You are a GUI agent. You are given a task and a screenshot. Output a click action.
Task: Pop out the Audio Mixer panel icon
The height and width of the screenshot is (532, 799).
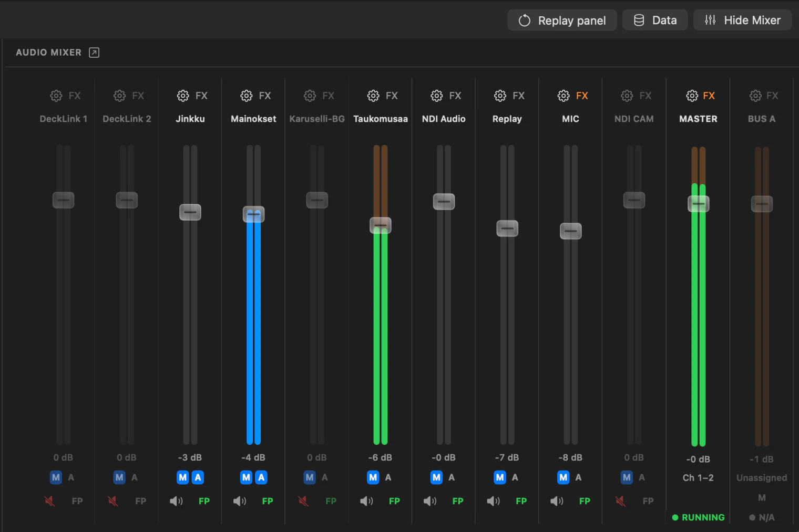tap(94, 53)
